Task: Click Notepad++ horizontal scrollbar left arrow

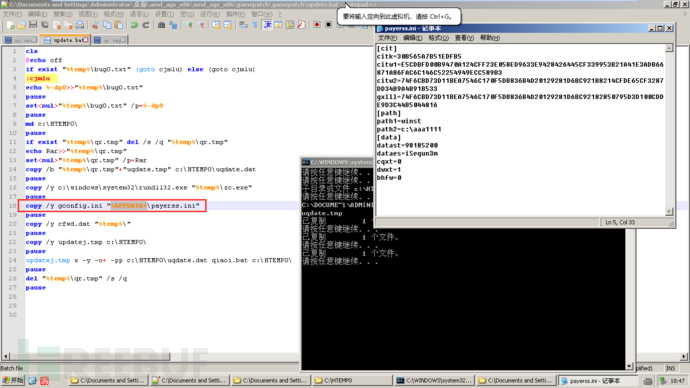Action: click(x=6, y=356)
